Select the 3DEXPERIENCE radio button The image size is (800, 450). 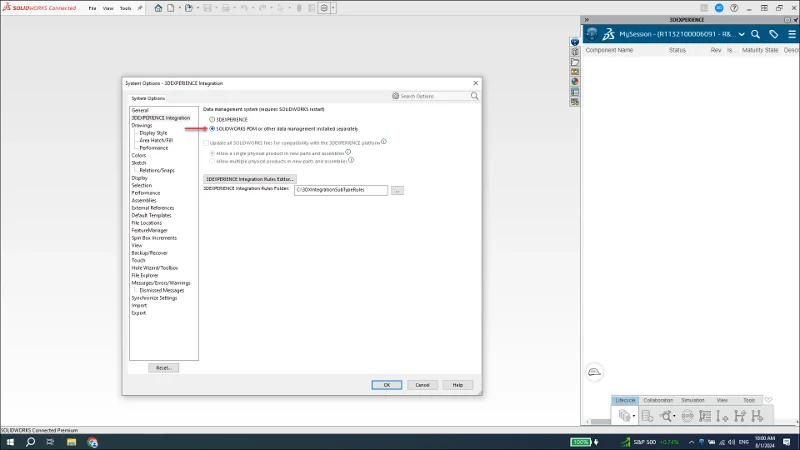tap(212, 119)
